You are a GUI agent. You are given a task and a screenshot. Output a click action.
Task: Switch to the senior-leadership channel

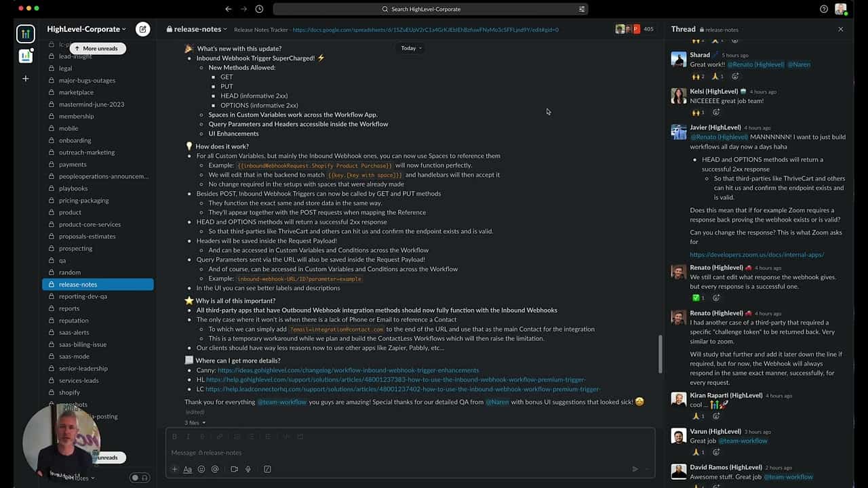click(x=83, y=368)
